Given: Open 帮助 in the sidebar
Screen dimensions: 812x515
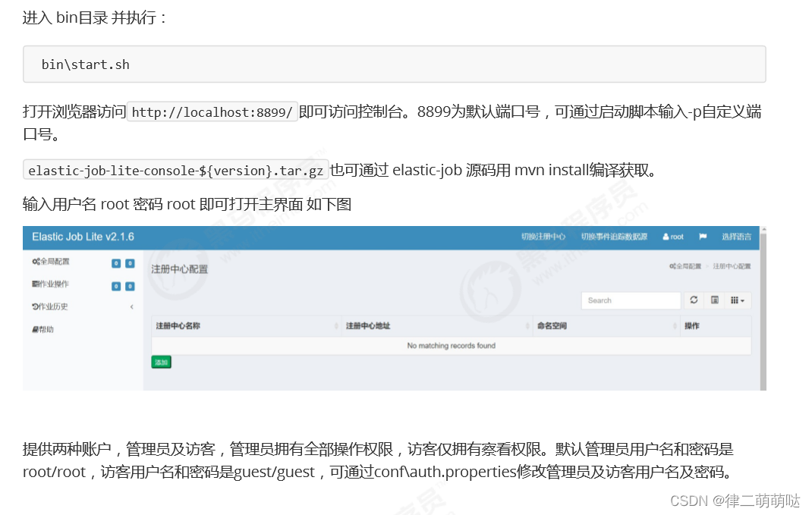Looking at the screenshot, I should click(42, 329).
